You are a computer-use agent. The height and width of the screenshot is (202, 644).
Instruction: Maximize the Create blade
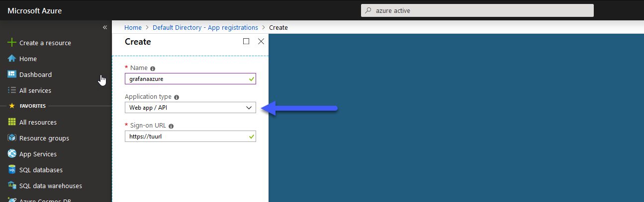(x=246, y=42)
